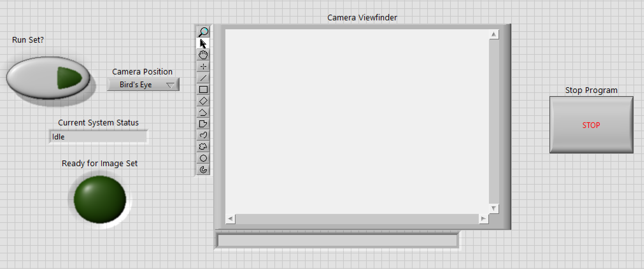Select the Point crosshair tool
This screenshot has height=269, width=644.
click(203, 67)
